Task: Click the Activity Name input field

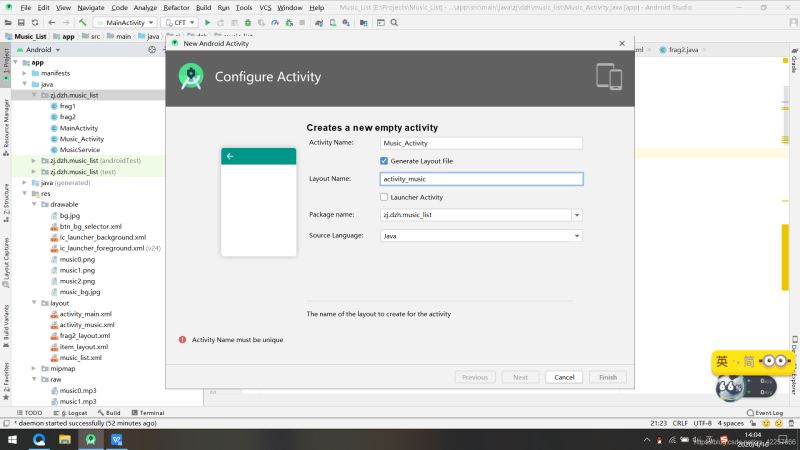Action: (x=482, y=143)
